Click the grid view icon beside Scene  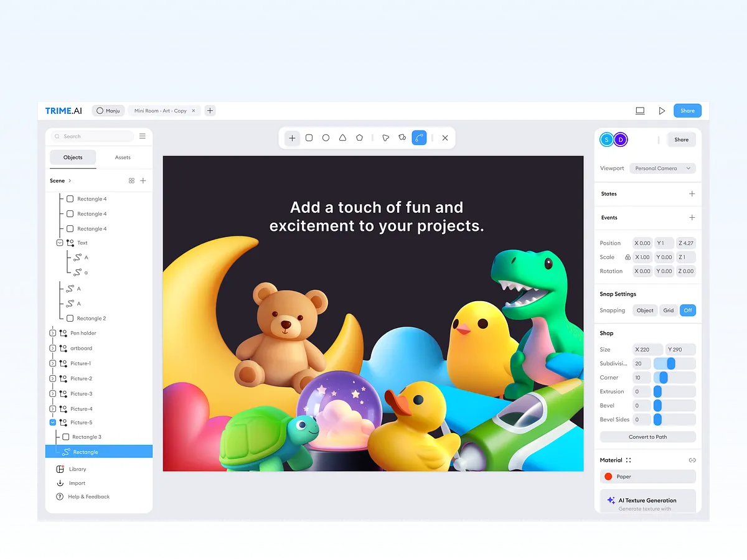[x=131, y=180]
